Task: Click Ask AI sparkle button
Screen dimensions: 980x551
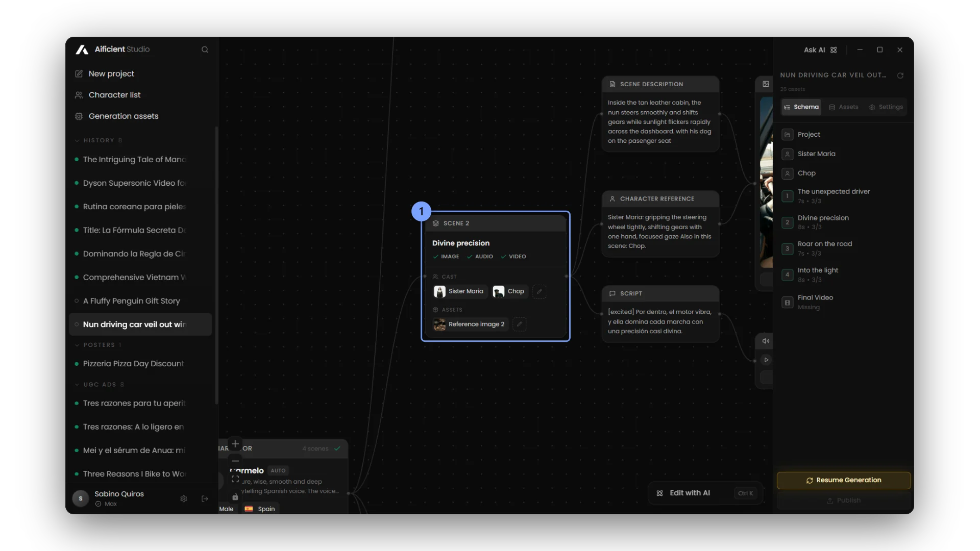Action: coord(820,50)
